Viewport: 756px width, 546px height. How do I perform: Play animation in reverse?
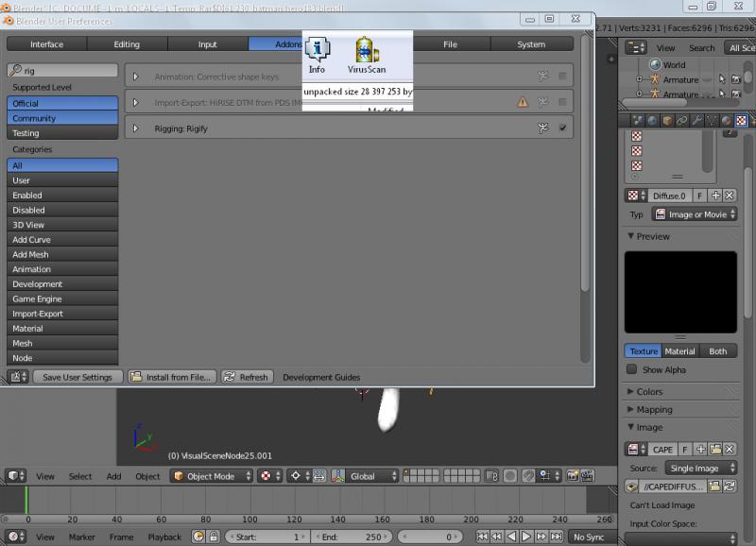click(x=511, y=537)
